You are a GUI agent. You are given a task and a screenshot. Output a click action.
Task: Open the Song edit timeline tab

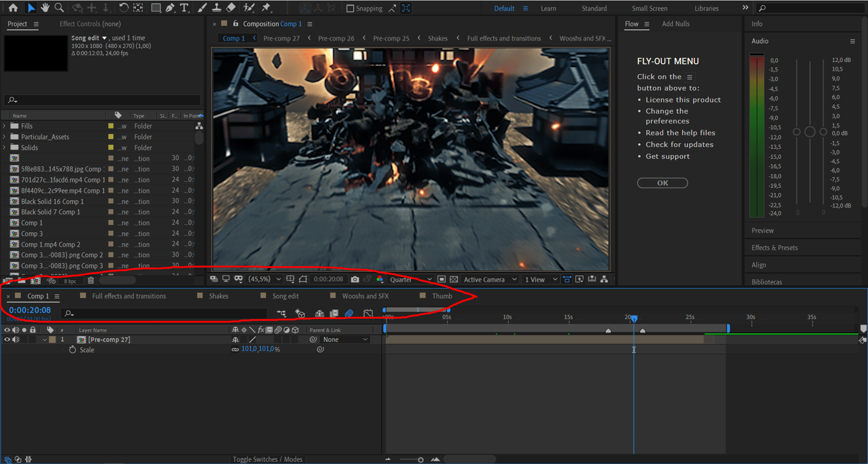(285, 296)
